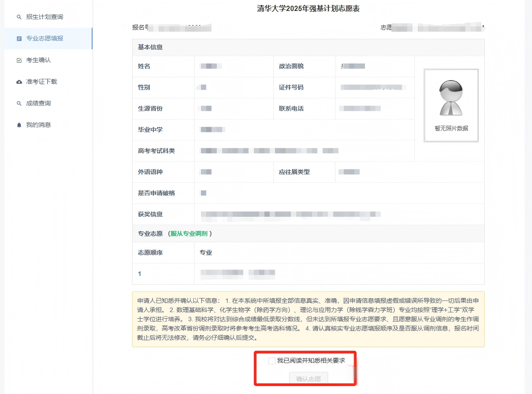Image resolution: width=532 pixels, height=394 pixels.
Task: Click the 确认志愿 button
Action: pos(308,378)
